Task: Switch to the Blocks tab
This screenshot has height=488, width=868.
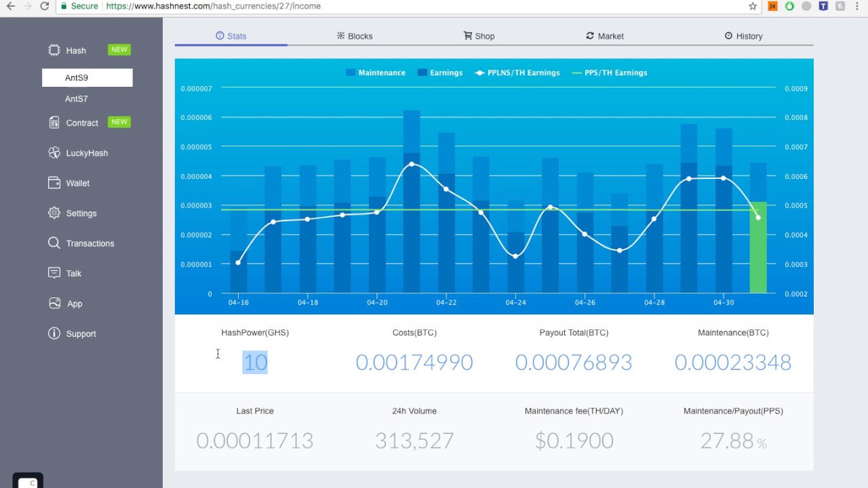Action: (355, 36)
